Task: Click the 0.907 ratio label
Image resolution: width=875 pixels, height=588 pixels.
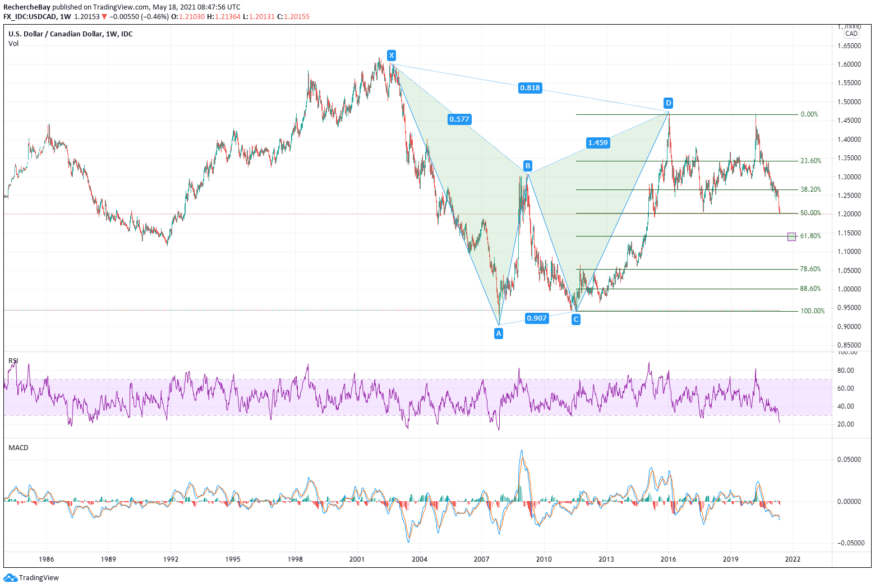Action: tap(537, 318)
